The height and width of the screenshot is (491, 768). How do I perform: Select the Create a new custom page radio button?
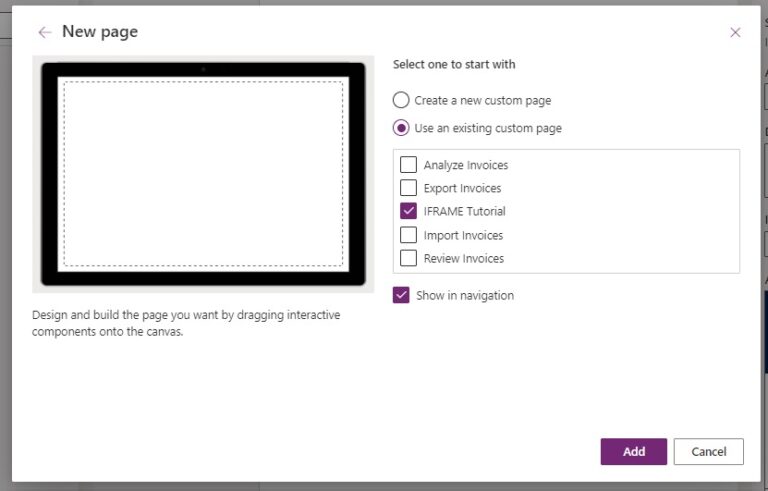pyautogui.click(x=401, y=100)
